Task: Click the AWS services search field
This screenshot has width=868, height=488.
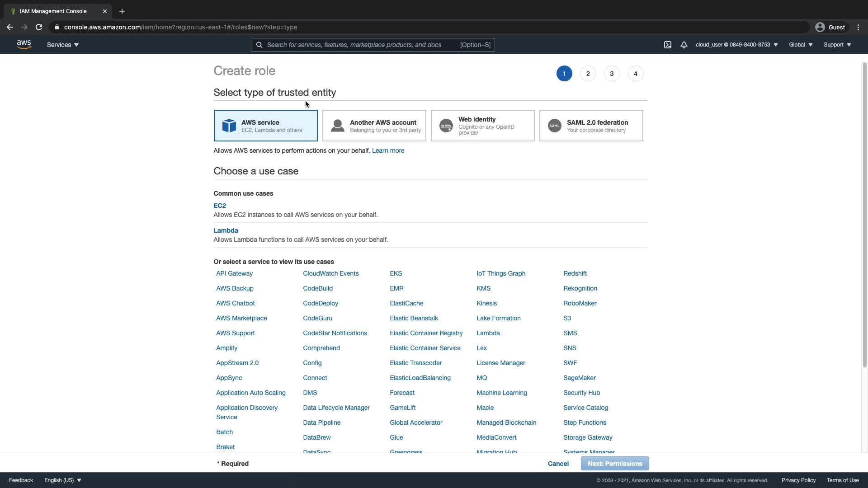Action: (x=362, y=45)
